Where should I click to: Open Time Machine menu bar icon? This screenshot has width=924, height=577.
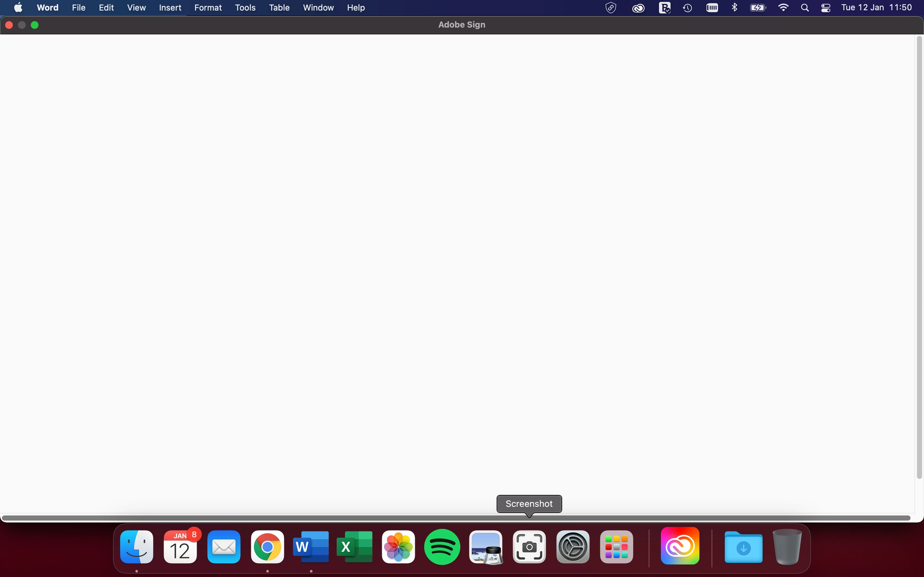pos(688,8)
